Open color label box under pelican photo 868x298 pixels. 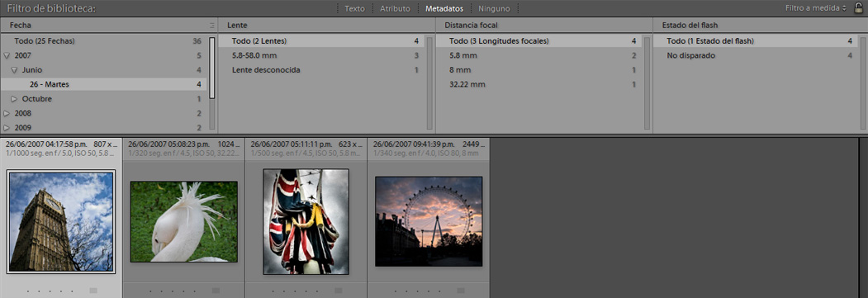point(216,291)
